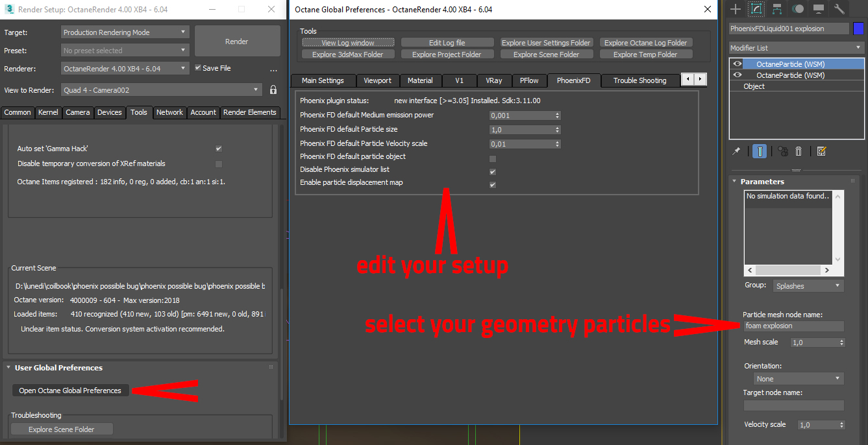Uncheck Auto set 'Gamma Hack'
Screen dimensions: 868x445
pyautogui.click(x=219, y=149)
